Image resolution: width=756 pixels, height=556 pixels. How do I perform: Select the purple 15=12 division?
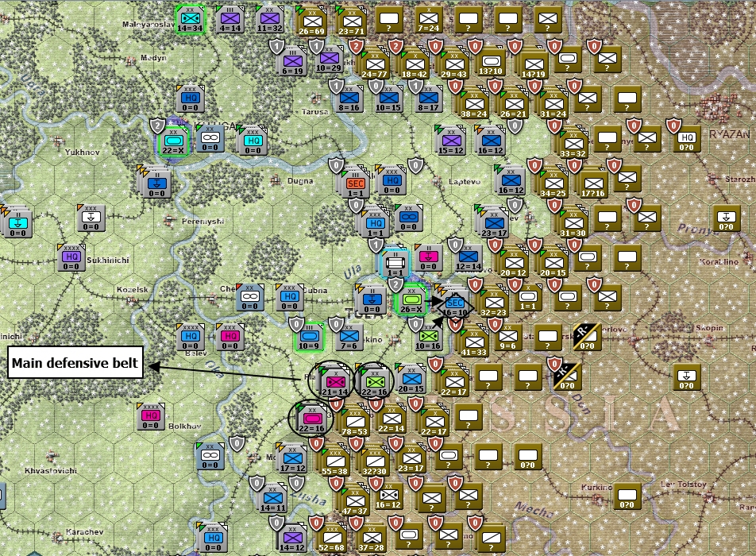[450, 141]
